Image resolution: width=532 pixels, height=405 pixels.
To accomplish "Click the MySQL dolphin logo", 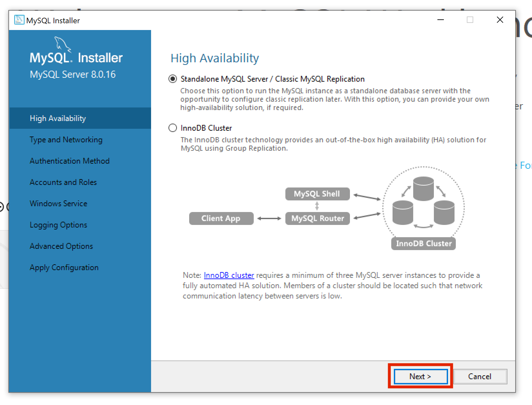I will click(63, 44).
